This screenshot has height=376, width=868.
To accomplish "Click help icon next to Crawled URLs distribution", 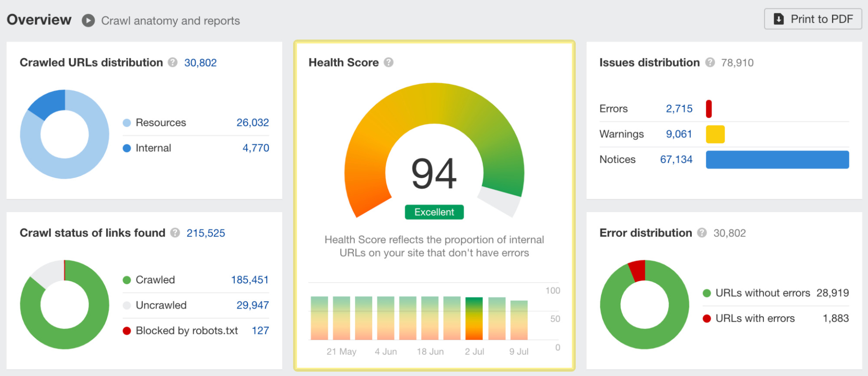I will (173, 63).
